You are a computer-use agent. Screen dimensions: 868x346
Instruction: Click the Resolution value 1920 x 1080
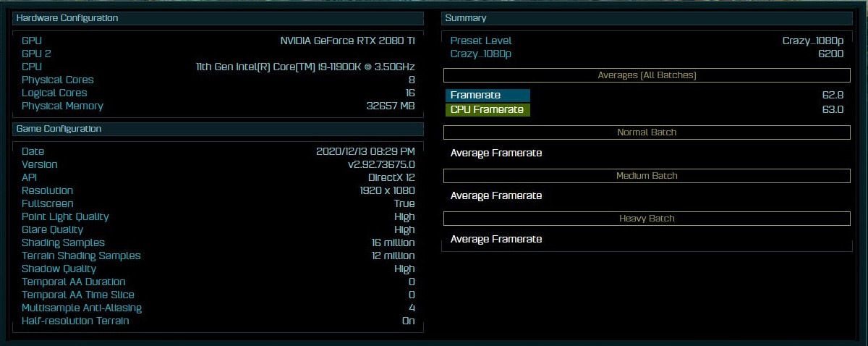tap(387, 190)
